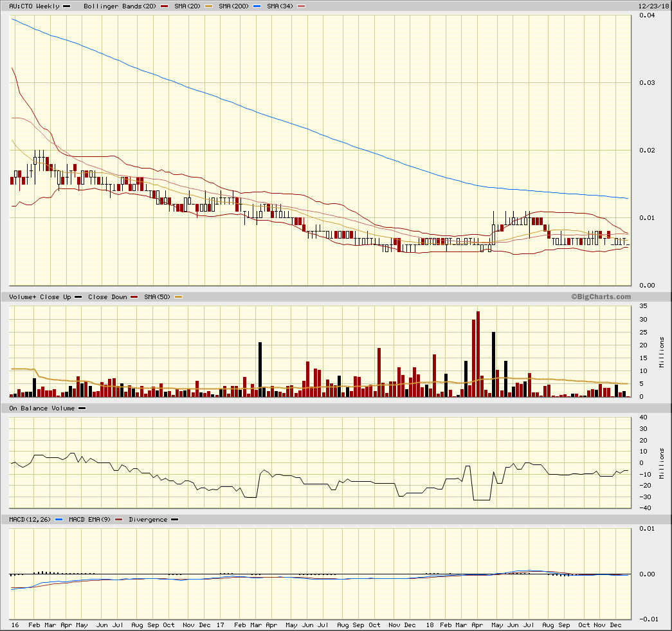Click the black swatch beside Divergence

(174, 520)
